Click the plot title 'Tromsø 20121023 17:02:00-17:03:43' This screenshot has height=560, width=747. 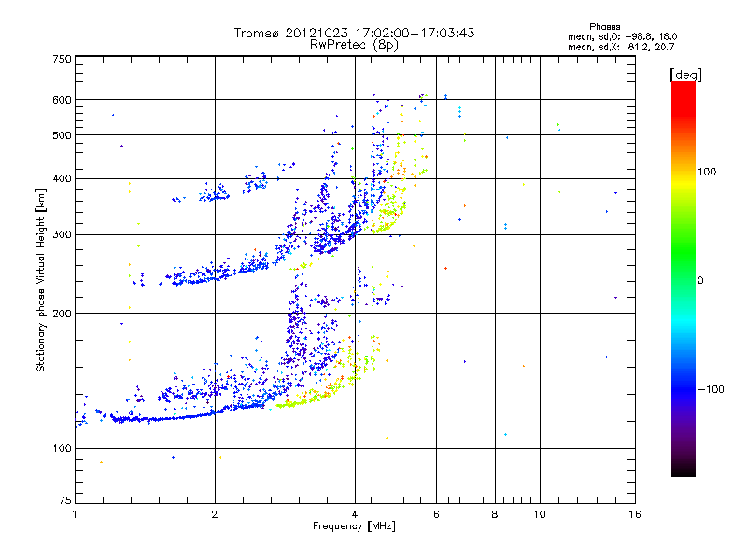pyautogui.click(x=354, y=33)
